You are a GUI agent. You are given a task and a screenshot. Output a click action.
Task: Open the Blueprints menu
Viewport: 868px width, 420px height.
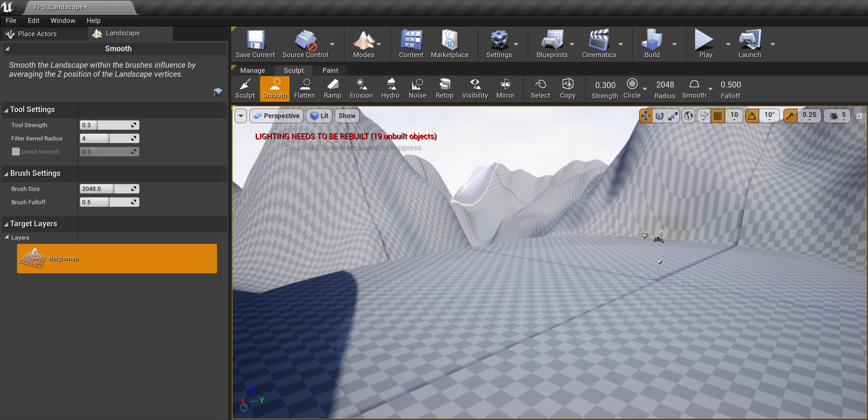pos(552,44)
